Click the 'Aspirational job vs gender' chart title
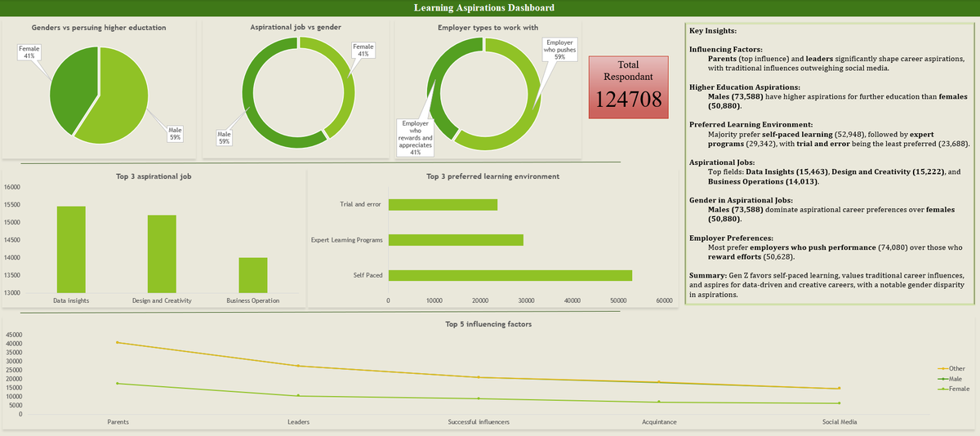 295,28
